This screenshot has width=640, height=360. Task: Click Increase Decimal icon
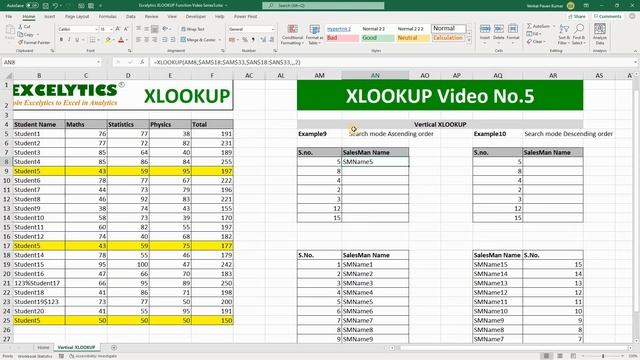(x=262, y=40)
